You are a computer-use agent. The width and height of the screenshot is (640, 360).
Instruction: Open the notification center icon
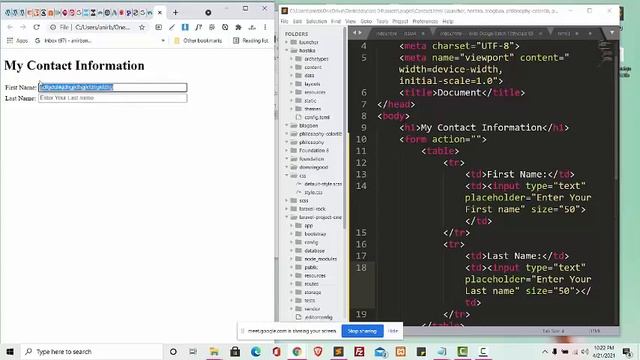tap(627, 351)
